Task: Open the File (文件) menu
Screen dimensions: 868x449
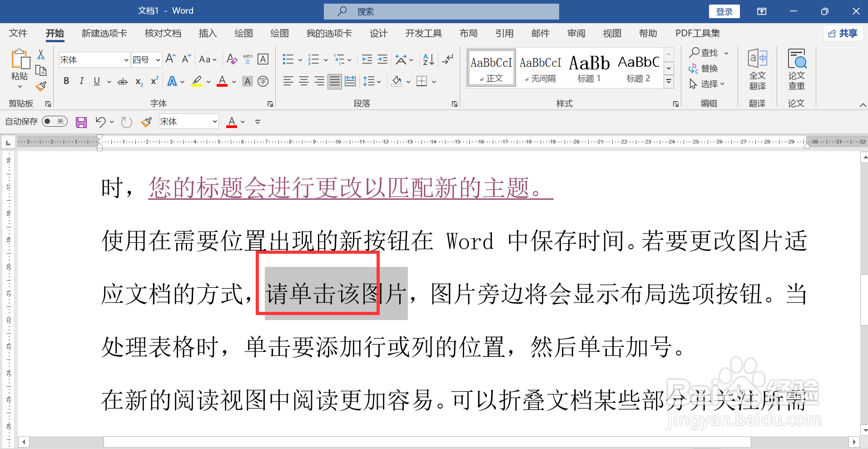Action: tap(18, 33)
